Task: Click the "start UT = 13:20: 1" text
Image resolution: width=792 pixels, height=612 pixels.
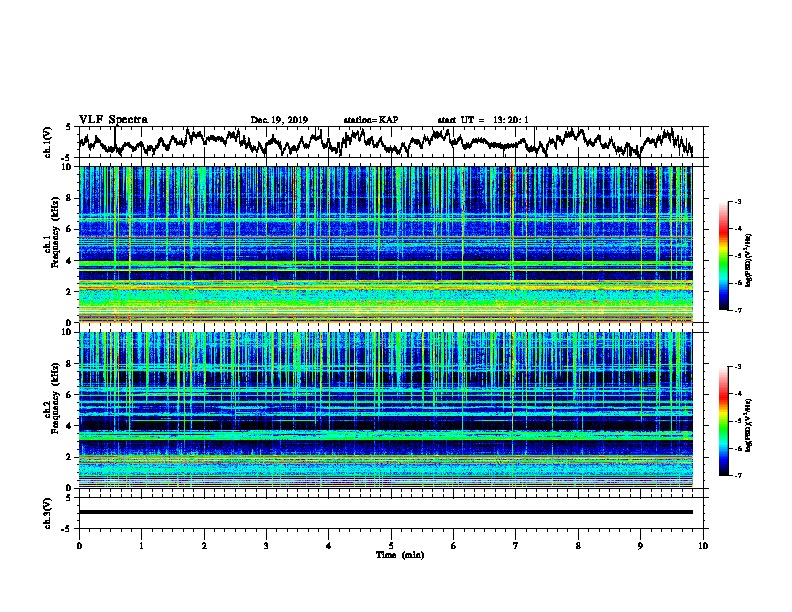Action: coord(483,120)
